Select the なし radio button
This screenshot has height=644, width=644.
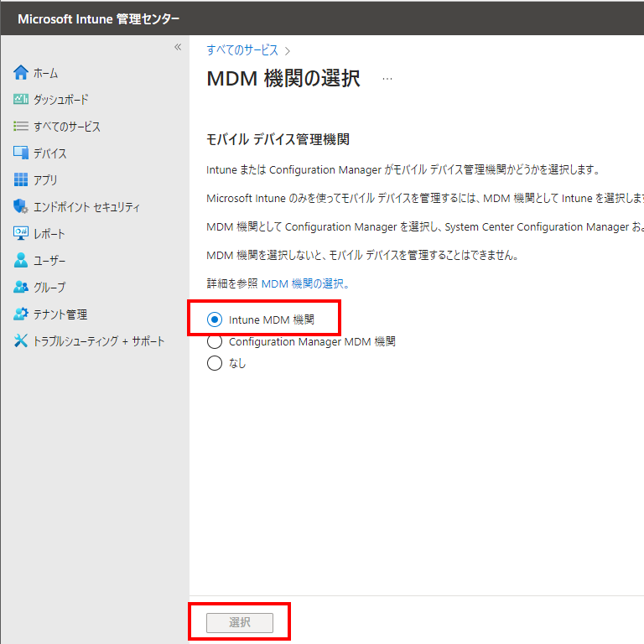coord(215,363)
